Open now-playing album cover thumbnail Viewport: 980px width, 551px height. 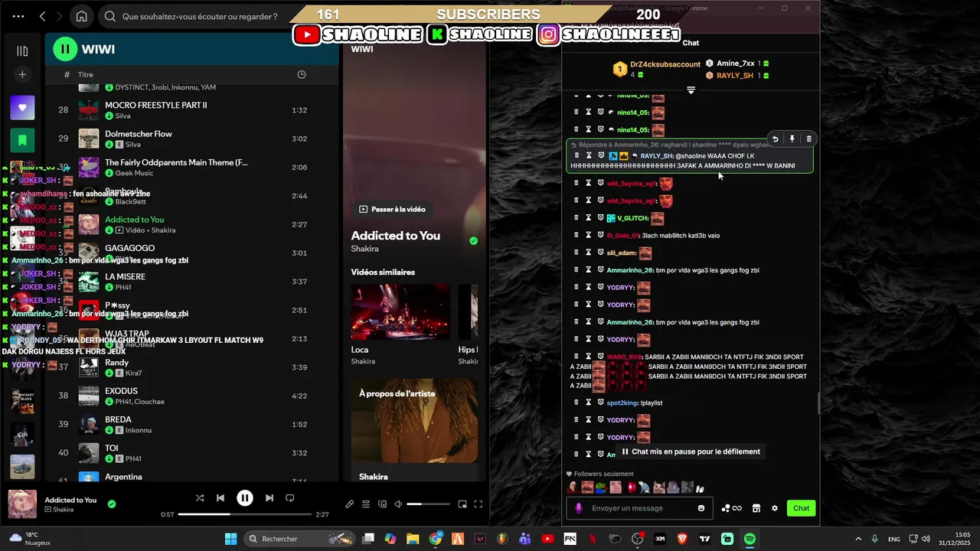[22, 504]
